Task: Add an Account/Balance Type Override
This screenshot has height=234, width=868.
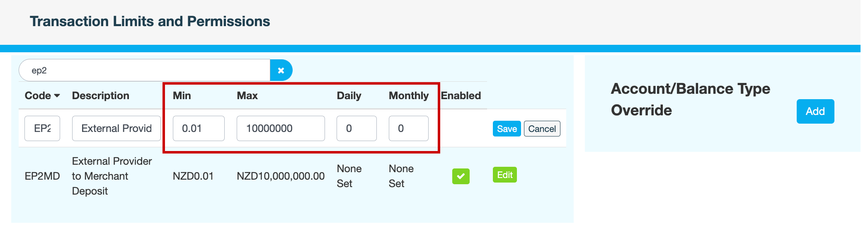Action: (x=815, y=111)
